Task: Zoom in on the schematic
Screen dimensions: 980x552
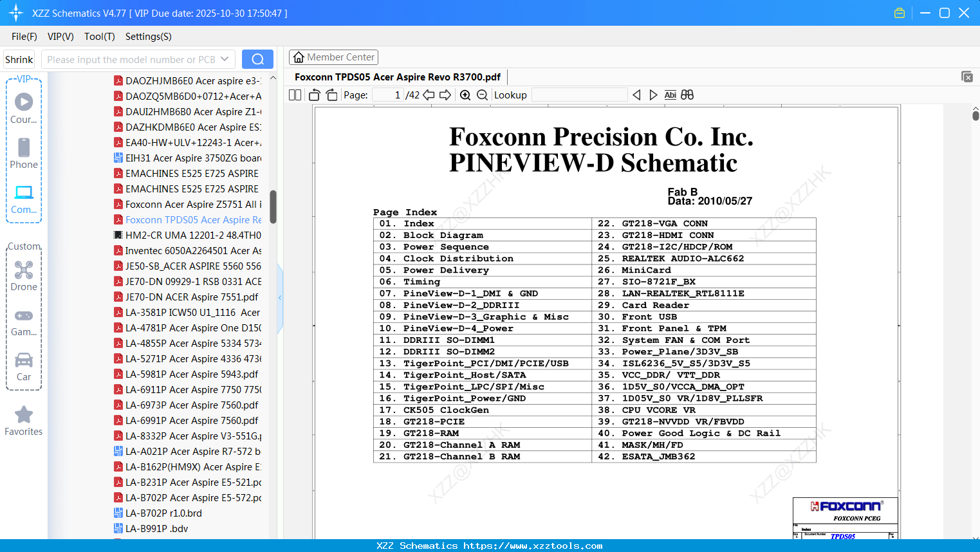Action: 465,95
